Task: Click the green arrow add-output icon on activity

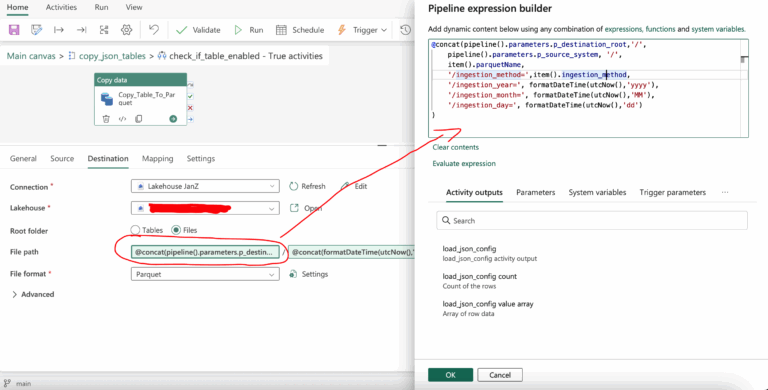Action: pyautogui.click(x=173, y=119)
